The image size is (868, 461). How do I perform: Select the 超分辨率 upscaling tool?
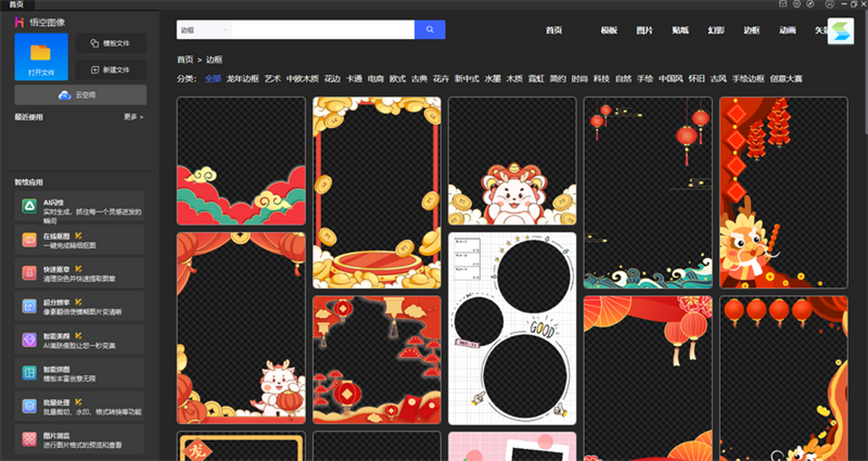tap(80, 306)
